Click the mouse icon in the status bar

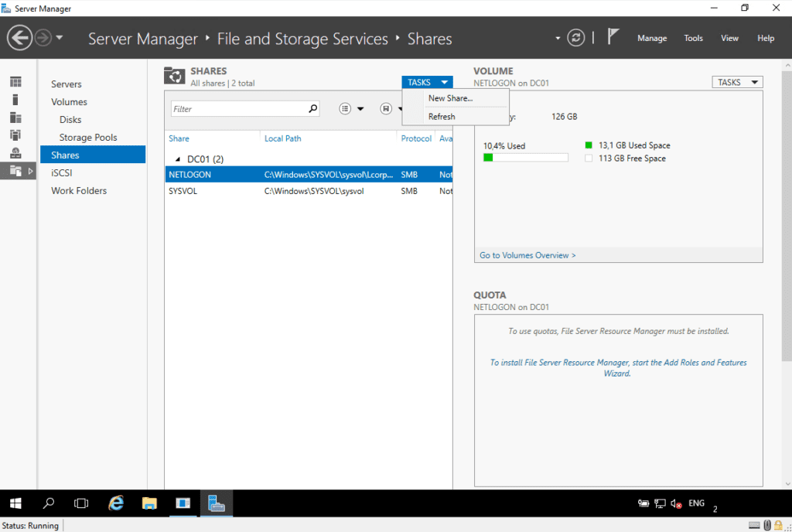(767, 526)
